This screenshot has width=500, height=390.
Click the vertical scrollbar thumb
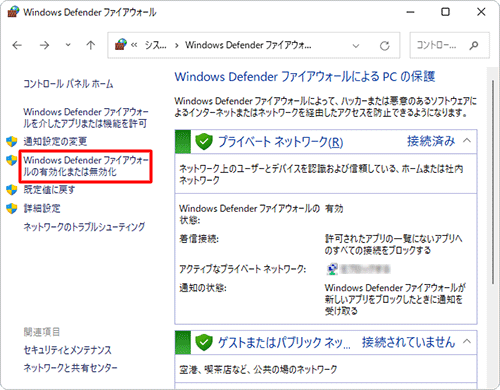[x=493, y=182]
